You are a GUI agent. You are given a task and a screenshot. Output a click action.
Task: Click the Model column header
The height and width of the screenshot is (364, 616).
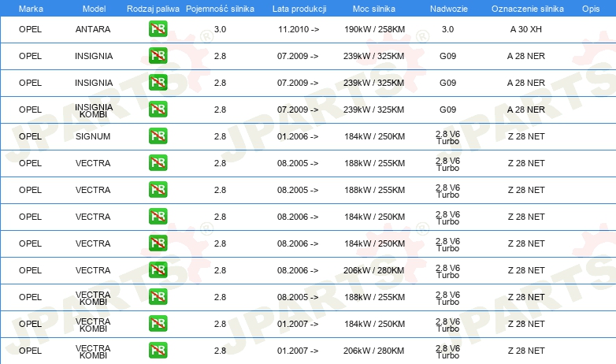94,9
